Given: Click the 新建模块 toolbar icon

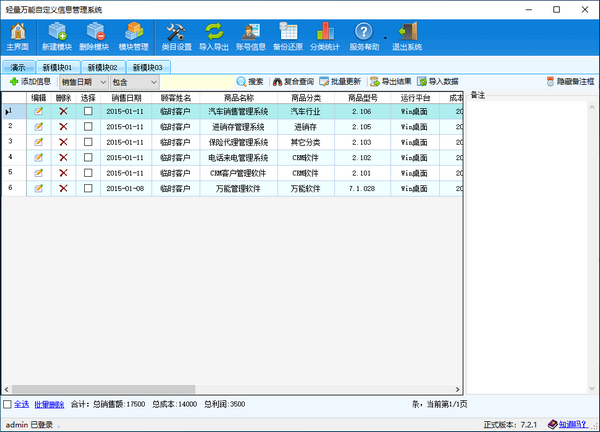Looking at the screenshot, I should [x=56, y=38].
